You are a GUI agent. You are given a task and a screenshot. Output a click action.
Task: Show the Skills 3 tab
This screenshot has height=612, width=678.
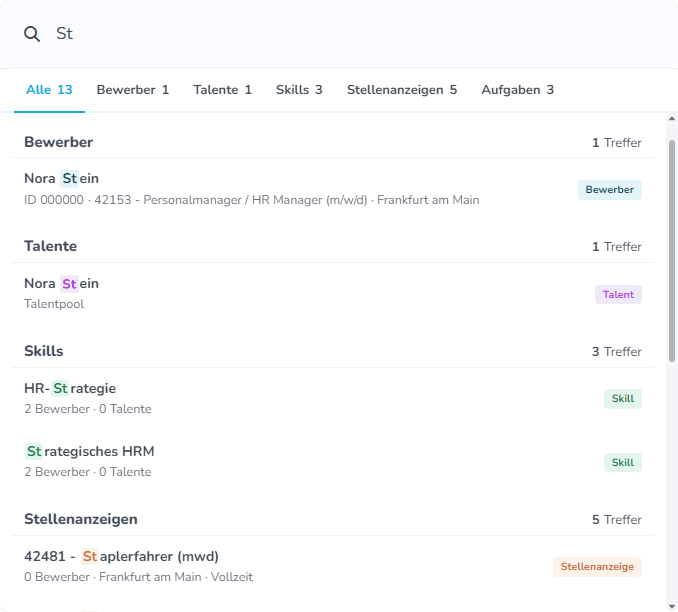299,90
